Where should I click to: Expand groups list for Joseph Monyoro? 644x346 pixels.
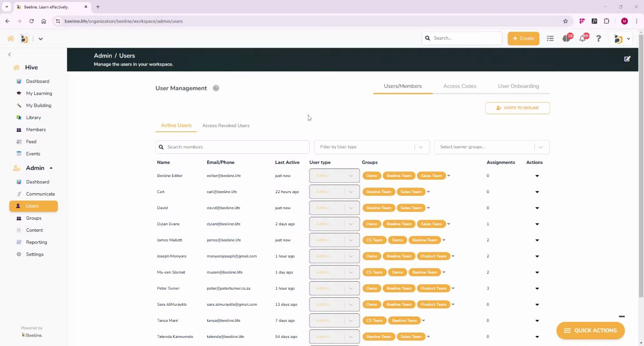tap(453, 256)
